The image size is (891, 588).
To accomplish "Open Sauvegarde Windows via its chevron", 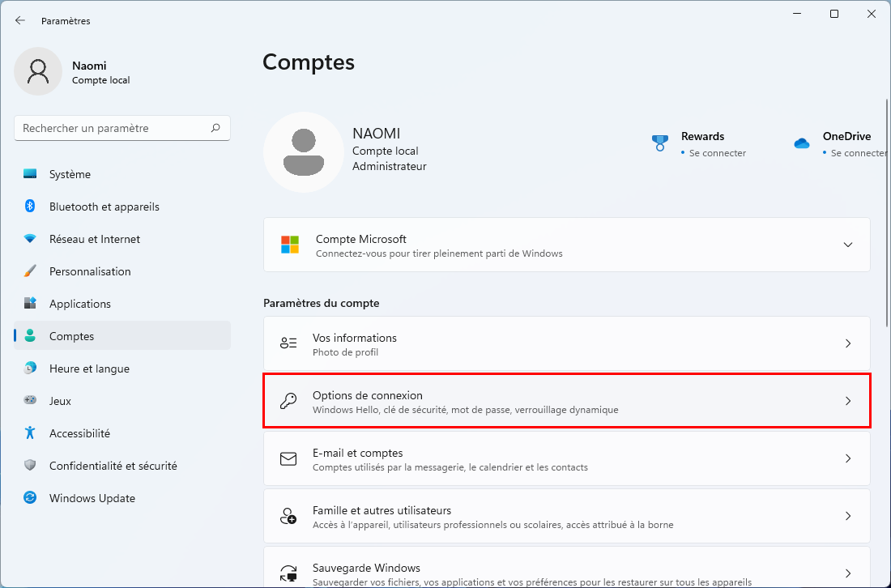I will [x=848, y=573].
